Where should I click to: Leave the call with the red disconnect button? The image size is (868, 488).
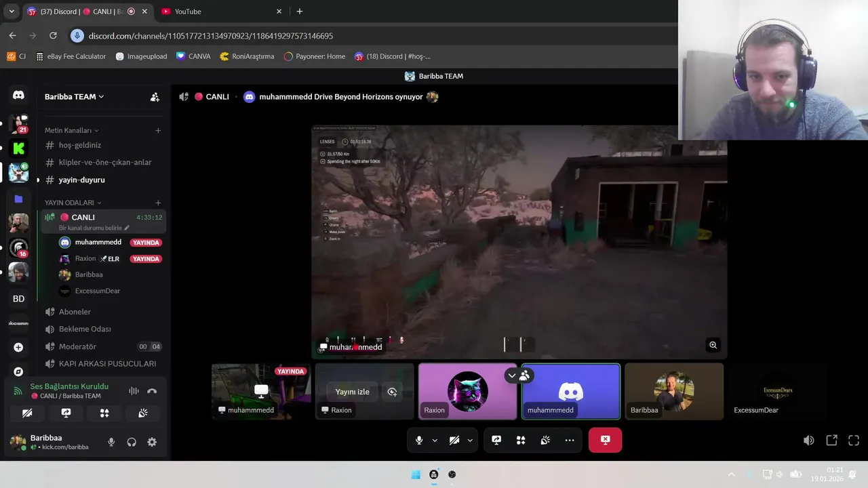[605, 441]
